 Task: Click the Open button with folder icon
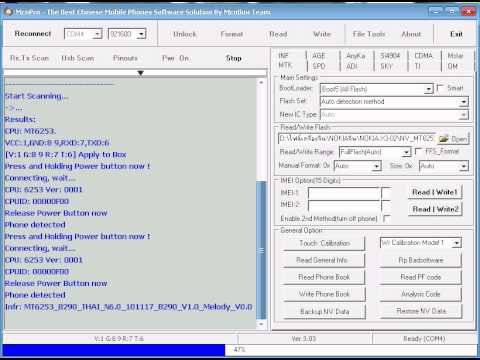click(453, 139)
